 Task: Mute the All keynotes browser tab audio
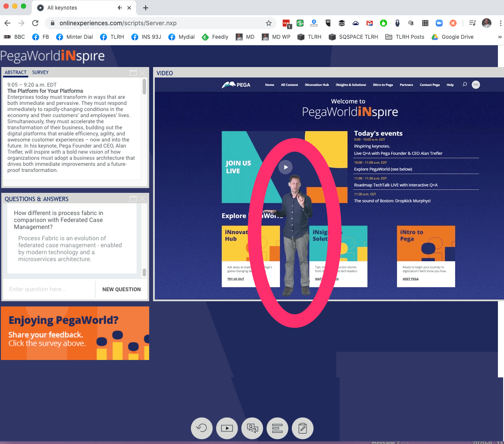[120, 7]
